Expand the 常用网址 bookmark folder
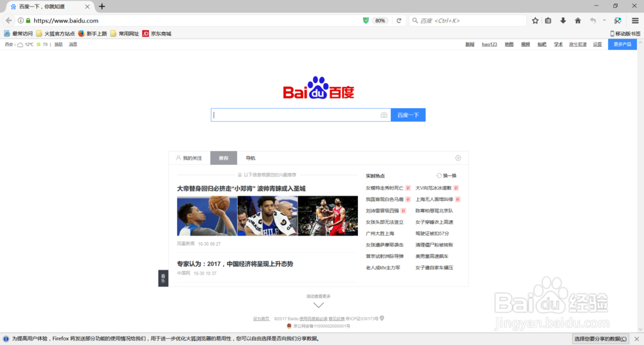The width and height of the screenshot is (644, 345). pos(125,33)
